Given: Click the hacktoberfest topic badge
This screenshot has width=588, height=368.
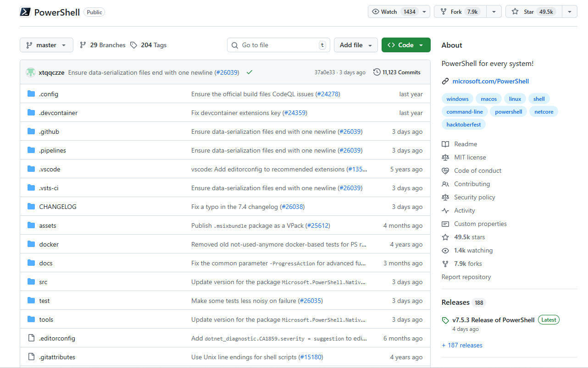Looking at the screenshot, I should [x=463, y=124].
